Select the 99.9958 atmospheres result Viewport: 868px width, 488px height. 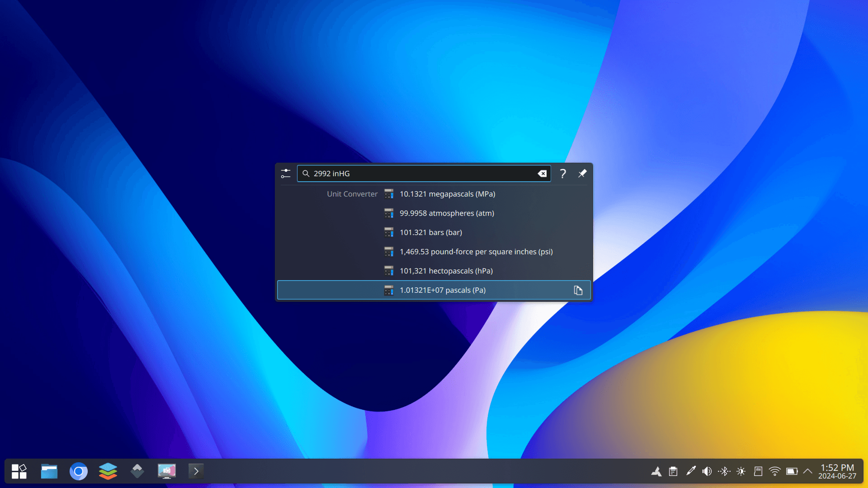(x=434, y=213)
